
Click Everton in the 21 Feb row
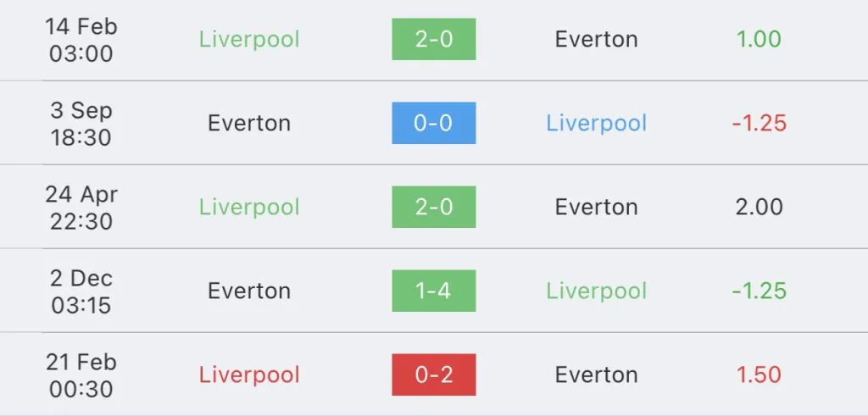click(596, 374)
